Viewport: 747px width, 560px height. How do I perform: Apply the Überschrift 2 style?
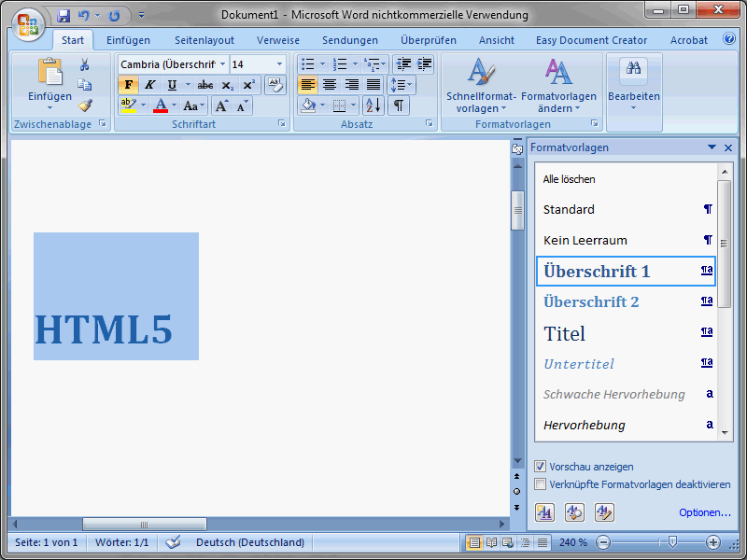(x=626, y=301)
